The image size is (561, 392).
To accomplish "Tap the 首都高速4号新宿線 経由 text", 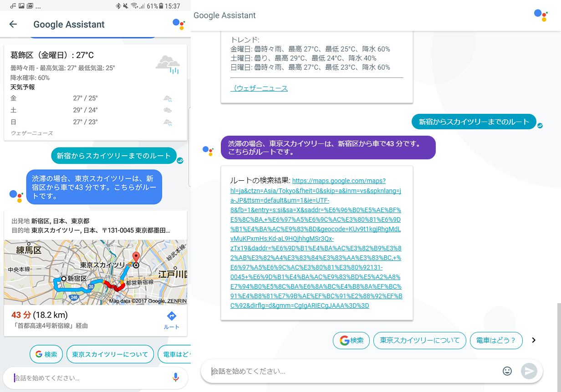I will (50, 326).
